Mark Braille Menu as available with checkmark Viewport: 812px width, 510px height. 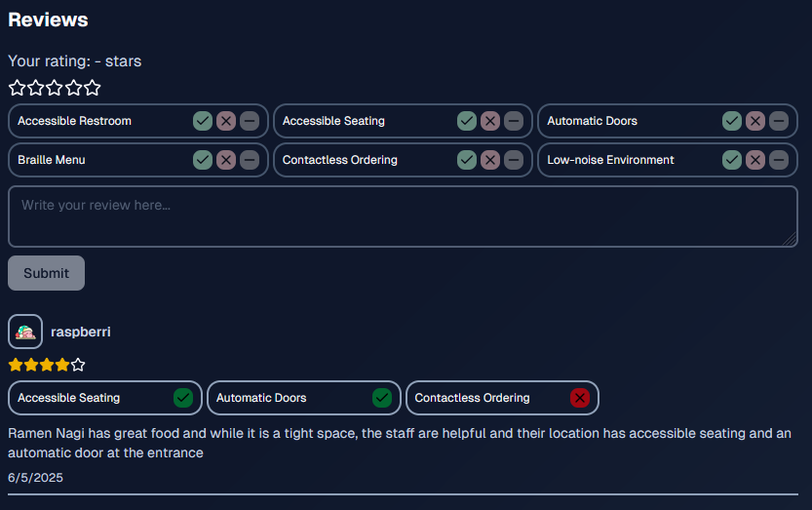[203, 160]
